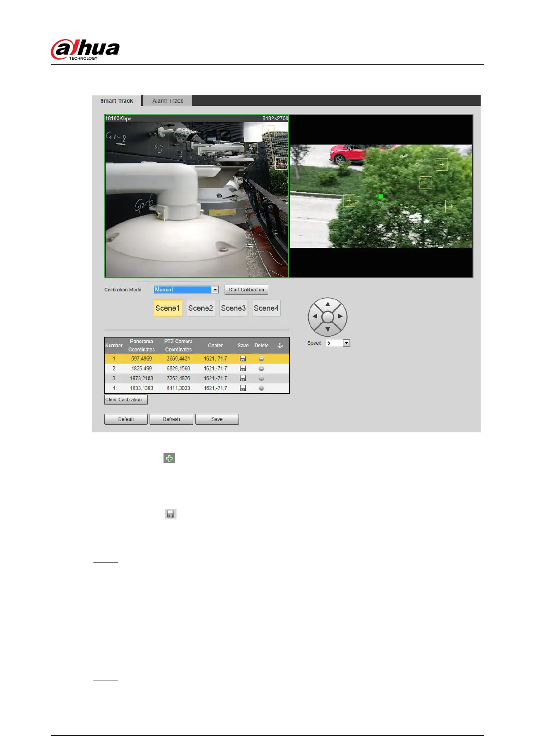The width and height of the screenshot is (535, 756).
Task: Click the center circle of the PTZ control
Action: click(327, 317)
